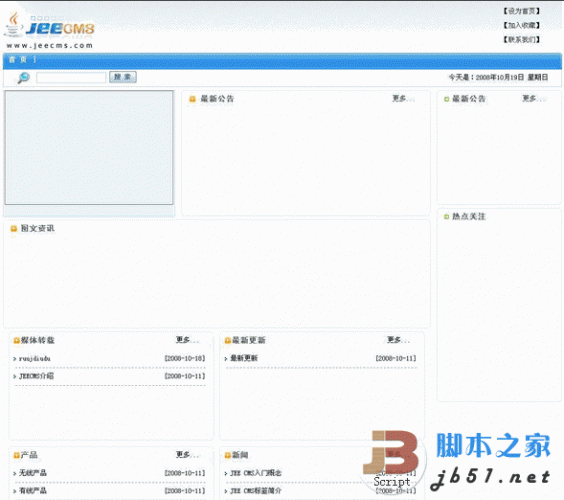Click the 热点关注 section heading
The image size is (564, 500).
469,217
